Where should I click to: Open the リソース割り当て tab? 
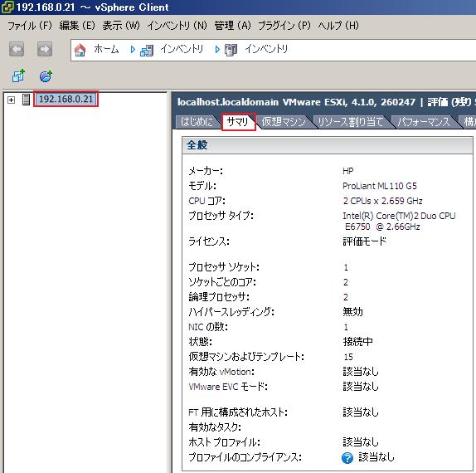tap(351, 122)
